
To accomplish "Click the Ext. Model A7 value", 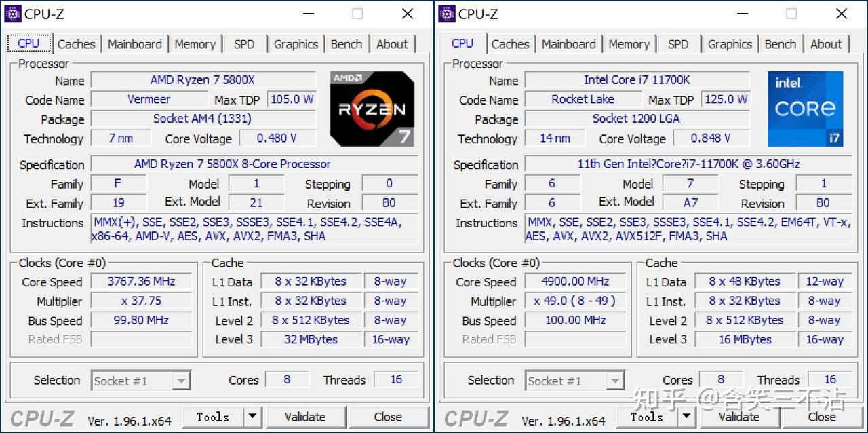I will [690, 203].
